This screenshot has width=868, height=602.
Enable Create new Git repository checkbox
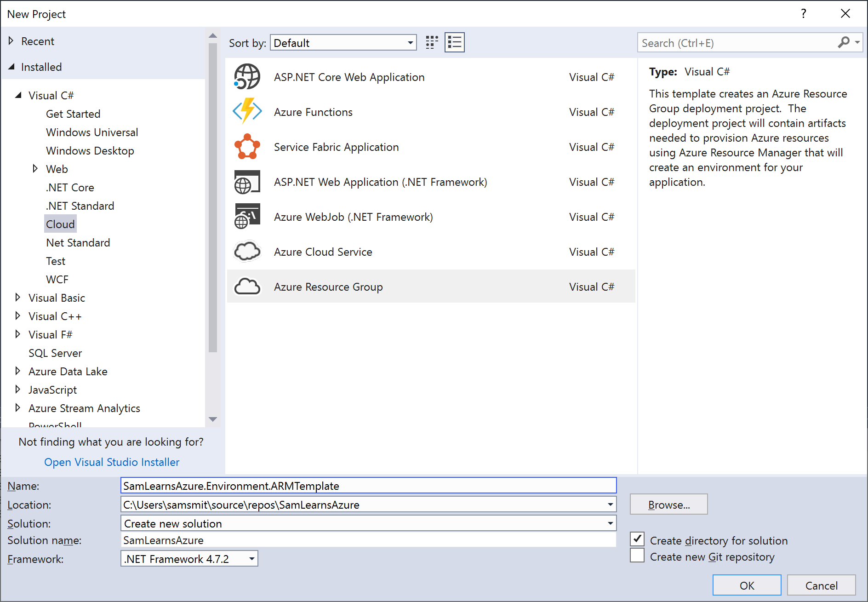tap(637, 556)
